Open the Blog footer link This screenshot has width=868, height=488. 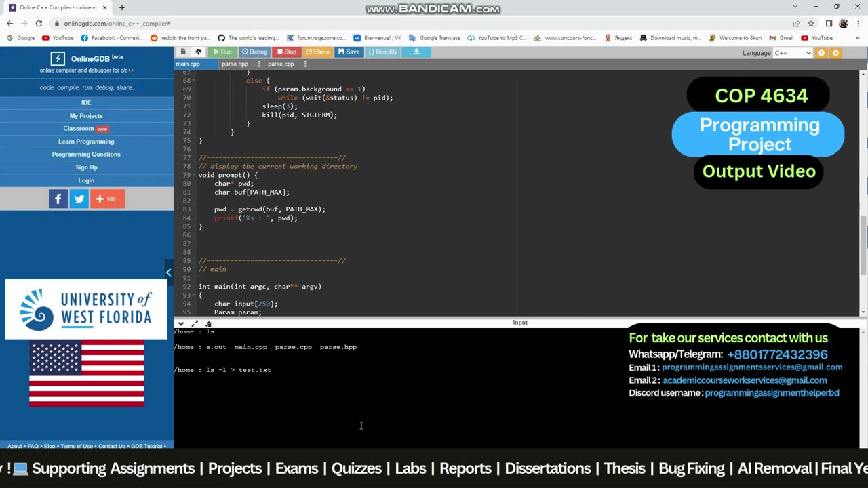[x=50, y=446]
